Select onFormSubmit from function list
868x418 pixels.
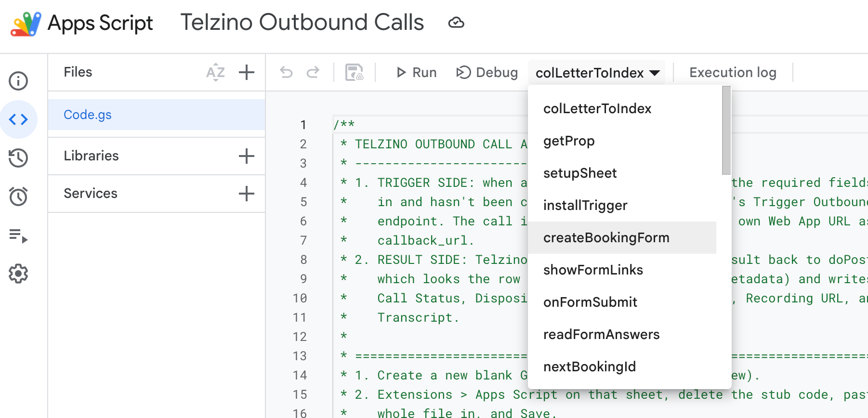[622, 302]
